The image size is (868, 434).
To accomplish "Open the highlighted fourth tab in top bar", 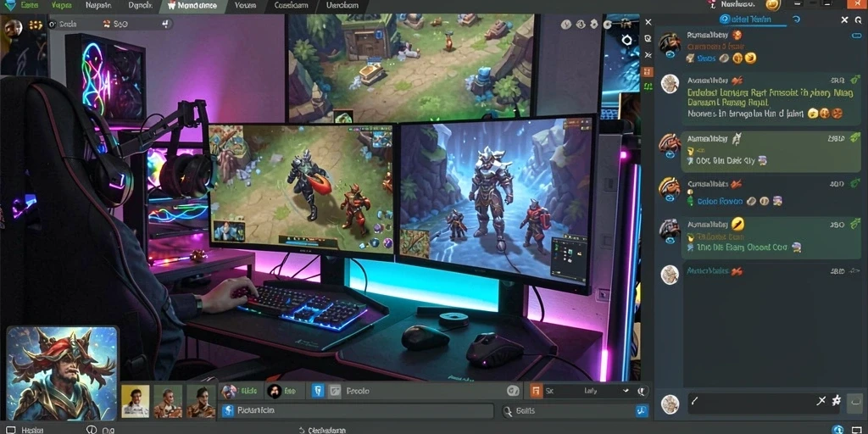I will pyautogui.click(x=192, y=6).
